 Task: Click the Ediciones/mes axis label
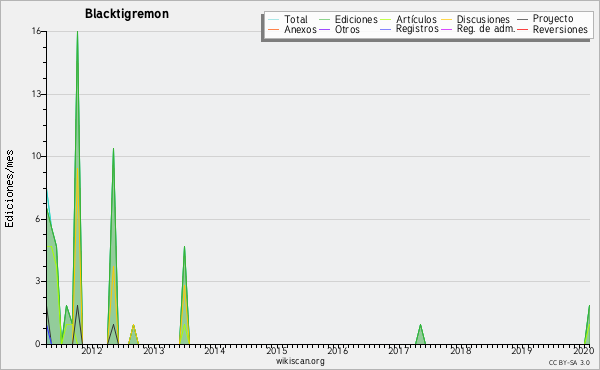point(9,189)
